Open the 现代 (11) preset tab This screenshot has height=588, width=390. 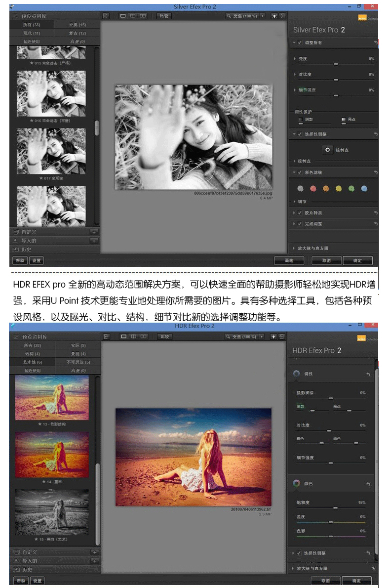(32, 33)
